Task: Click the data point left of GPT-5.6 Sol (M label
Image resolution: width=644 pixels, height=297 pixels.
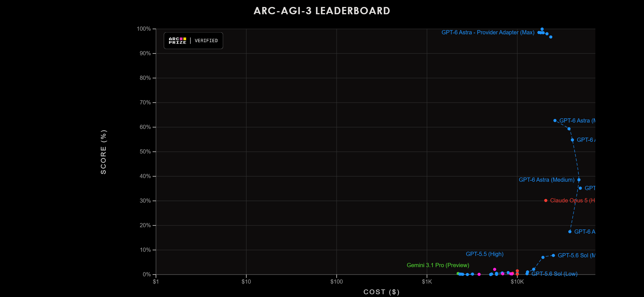Action: [553, 255]
